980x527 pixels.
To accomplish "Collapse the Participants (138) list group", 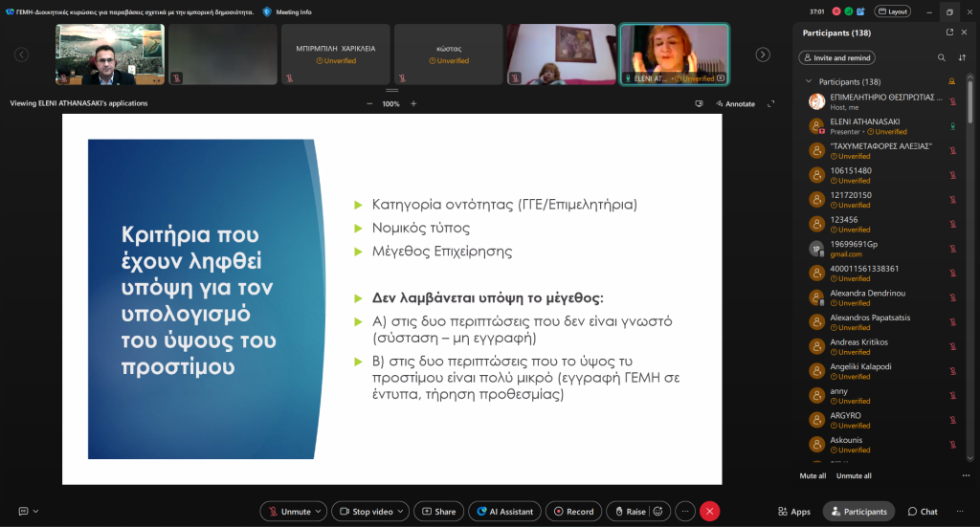I will pyautogui.click(x=809, y=82).
